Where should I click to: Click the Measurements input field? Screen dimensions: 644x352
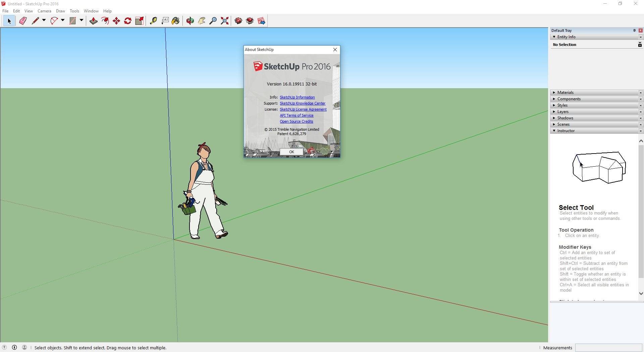[608, 348]
